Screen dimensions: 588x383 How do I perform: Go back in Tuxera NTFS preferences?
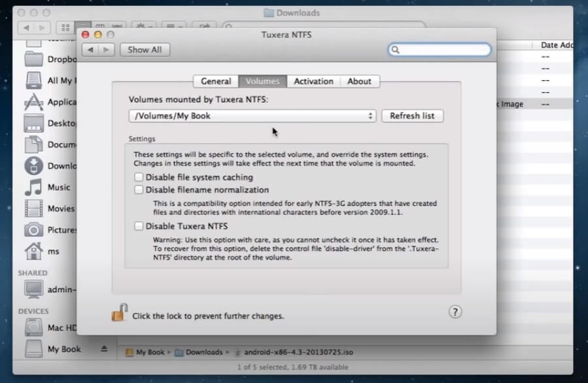[90, 50]
